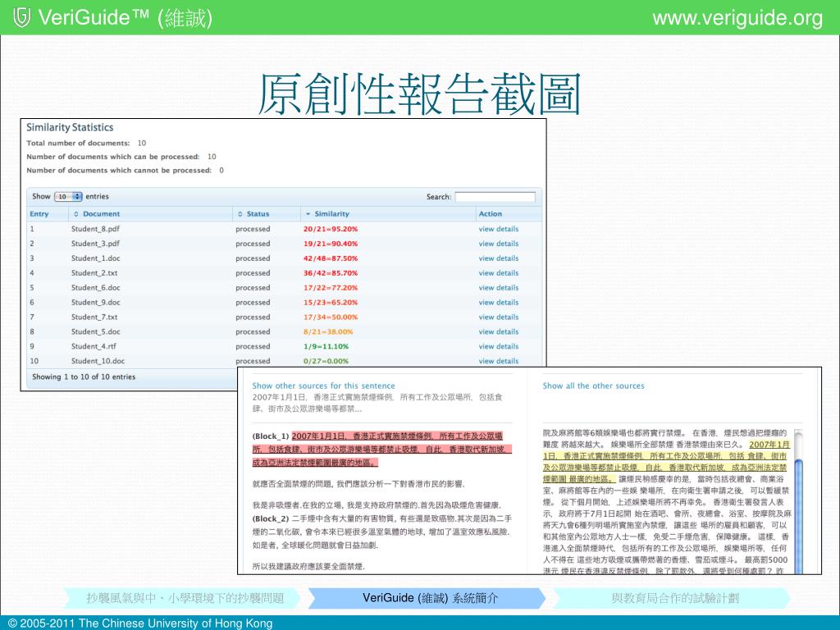Click the similarity value 17/34=50.00%

click(331, 317)
